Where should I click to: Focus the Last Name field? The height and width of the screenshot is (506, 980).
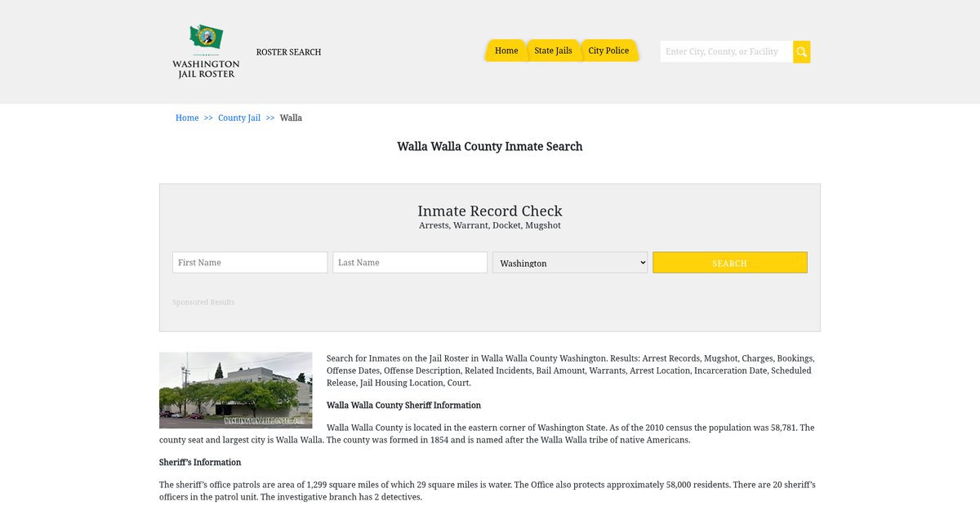(x=410, y=262)
